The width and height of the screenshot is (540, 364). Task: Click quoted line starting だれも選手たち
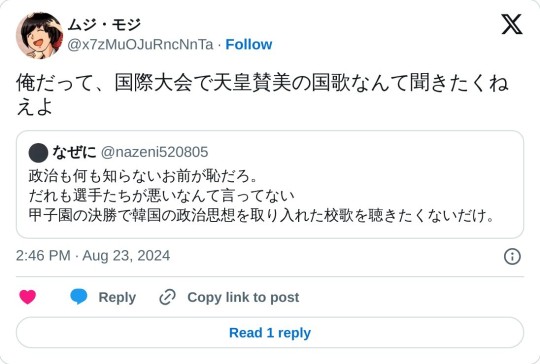[162, 196]
